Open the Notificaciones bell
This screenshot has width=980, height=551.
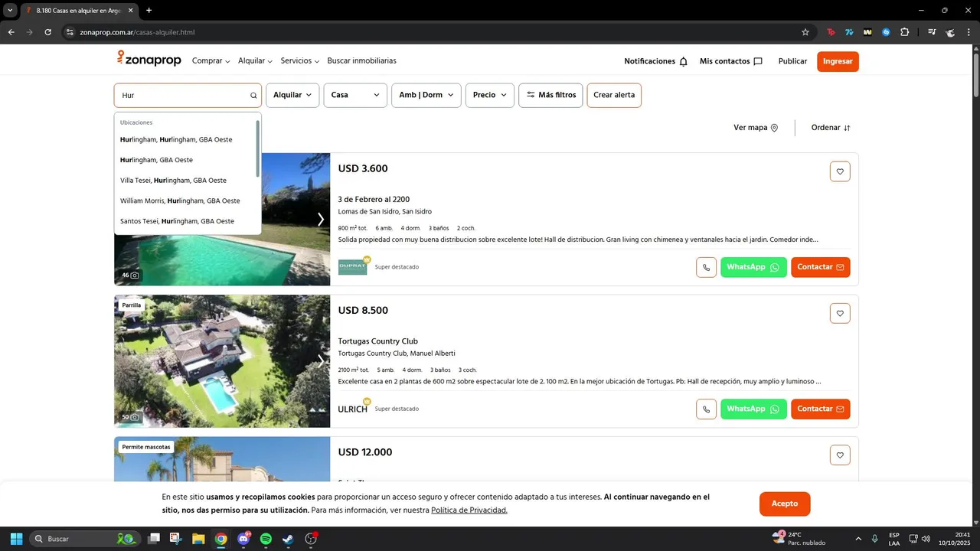point(656,61)
